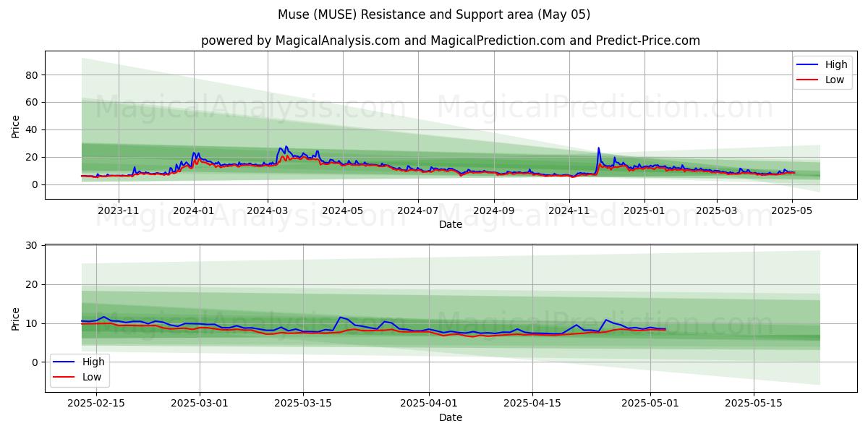This screenshot has width=868, height=434.
Task: Click the '2025-03-01' x-axis label
Action: click(200, 404)
